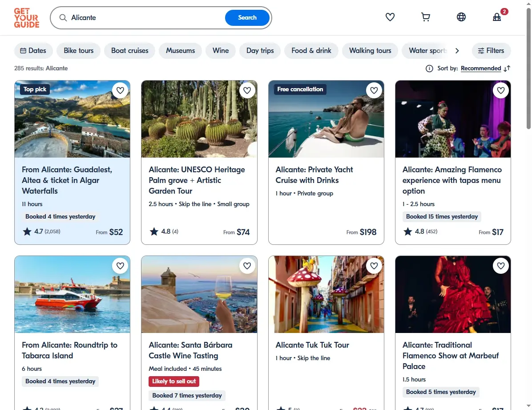This screenshot has height=410, width=532.
Task: Select the Boat cruises category chip
Action: (x=129, y=51)
